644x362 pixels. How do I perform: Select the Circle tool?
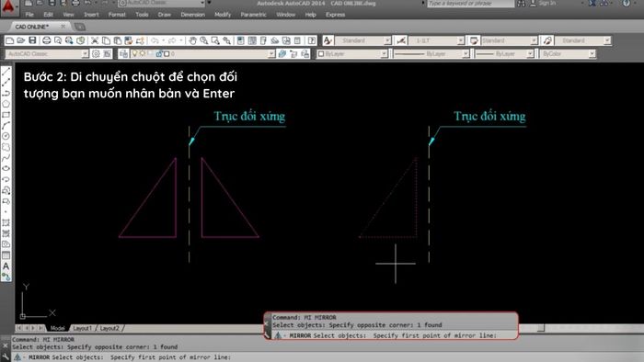coord(6,136)
